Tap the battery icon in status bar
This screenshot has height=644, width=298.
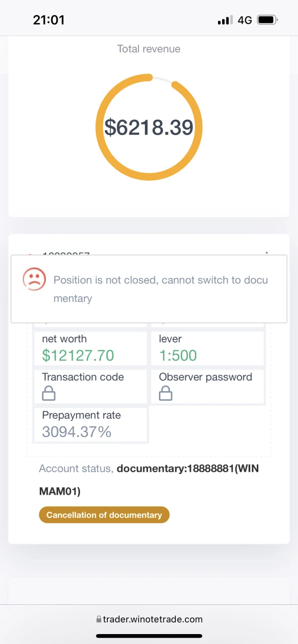tap(268, 20)
